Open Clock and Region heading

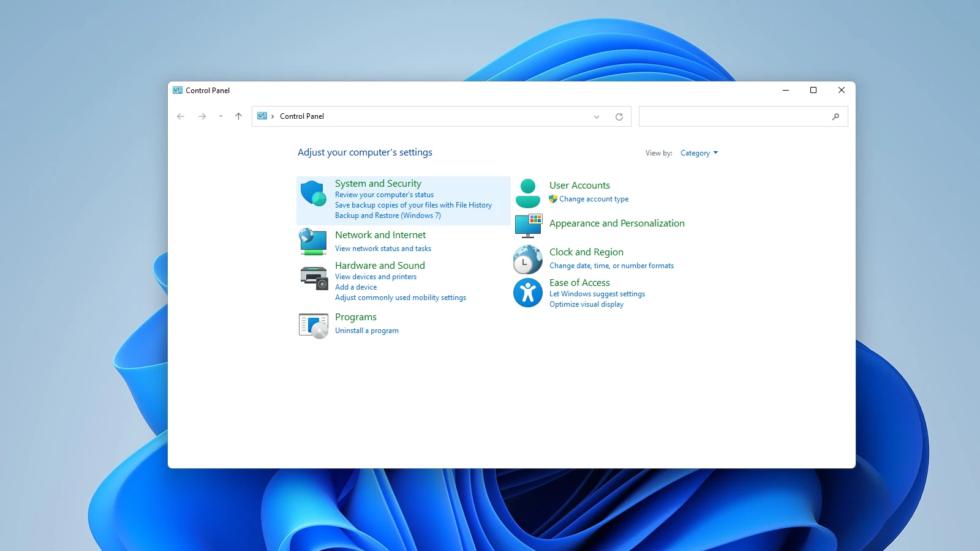tap(586, 252)
